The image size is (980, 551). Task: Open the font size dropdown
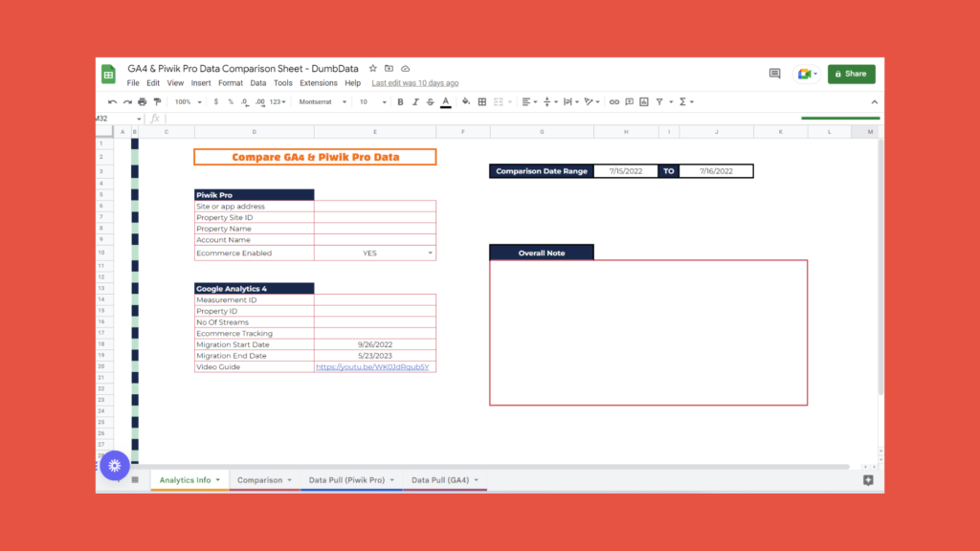click(373, 101)
